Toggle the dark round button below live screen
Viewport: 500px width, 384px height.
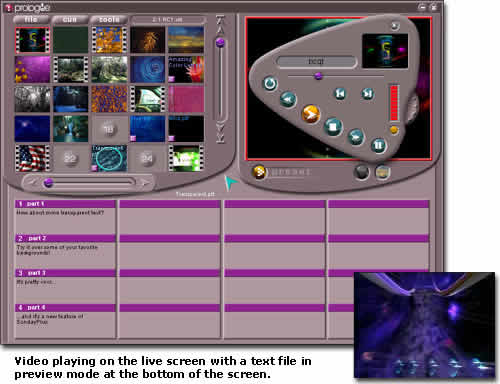(x=361, y=172)
